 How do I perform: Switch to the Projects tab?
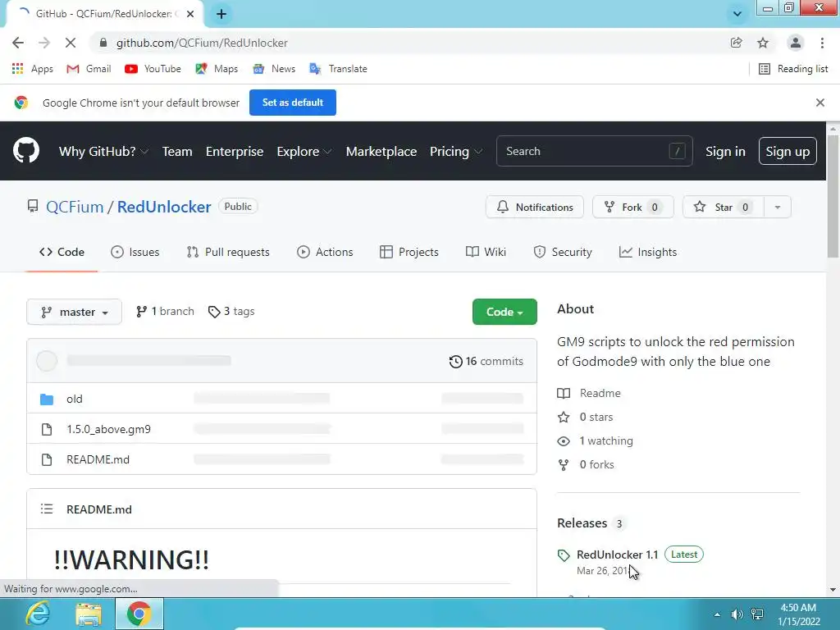point(409,252)
